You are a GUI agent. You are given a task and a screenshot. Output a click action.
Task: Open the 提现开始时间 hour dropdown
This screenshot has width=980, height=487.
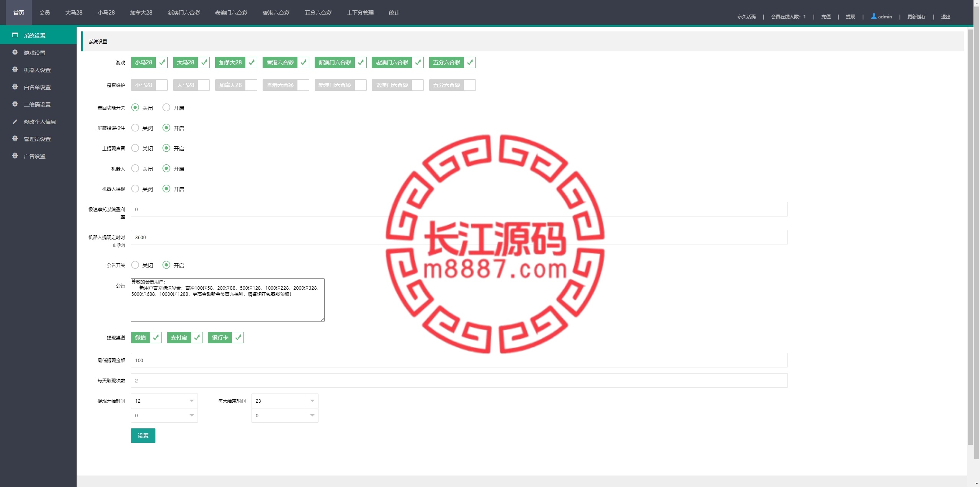(x=164, y=401)
